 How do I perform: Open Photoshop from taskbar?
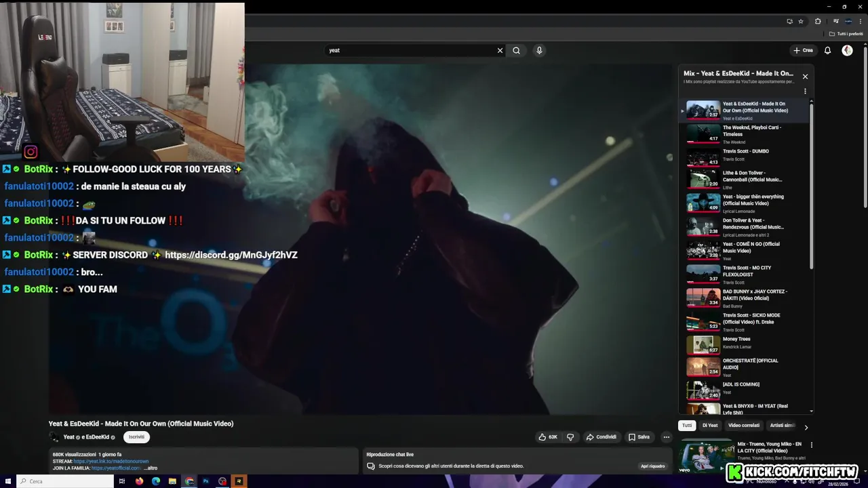(205, 481)
